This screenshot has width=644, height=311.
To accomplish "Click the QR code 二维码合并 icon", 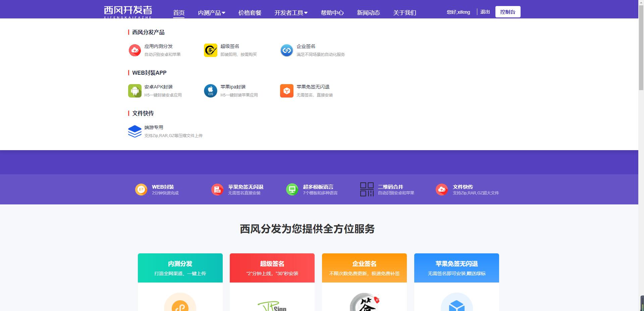I will pos(367,189).
